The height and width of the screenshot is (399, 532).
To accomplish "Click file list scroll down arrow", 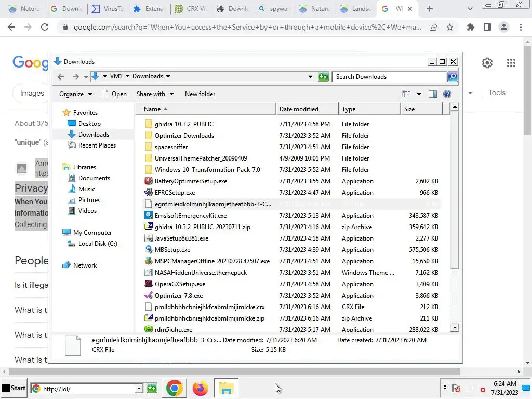I will coord(455,328).
